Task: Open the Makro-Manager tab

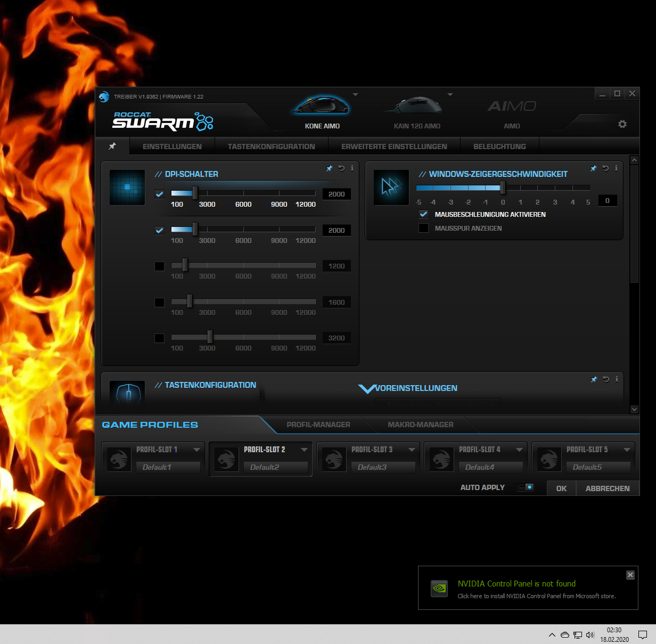Action: coord(421,425)
